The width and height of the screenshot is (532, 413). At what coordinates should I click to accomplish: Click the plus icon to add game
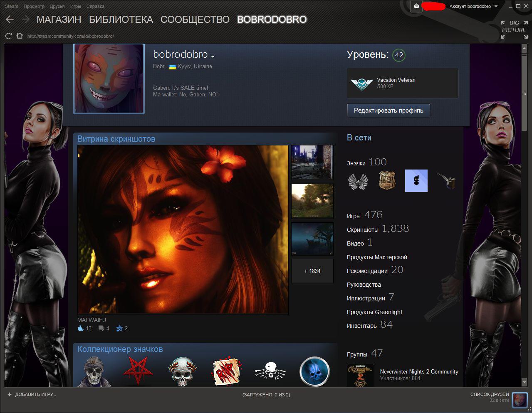click(x=10, y=394)
